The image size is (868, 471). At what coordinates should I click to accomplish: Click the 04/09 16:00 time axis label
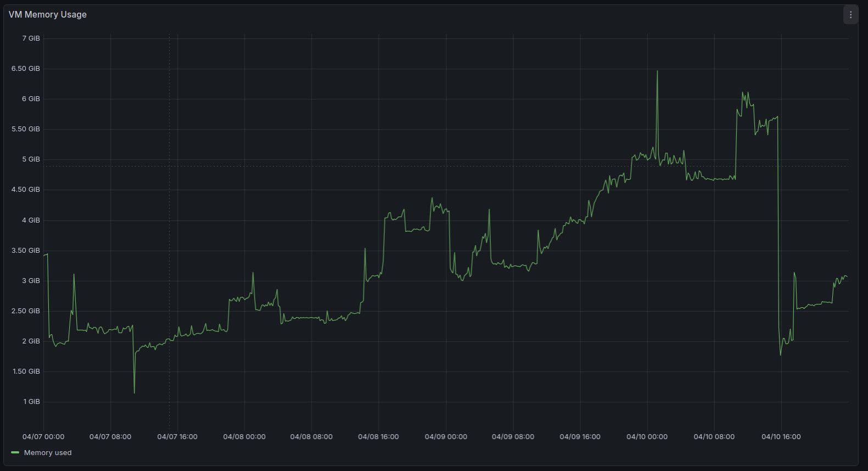pyautogui.click(x=580, y=437)
